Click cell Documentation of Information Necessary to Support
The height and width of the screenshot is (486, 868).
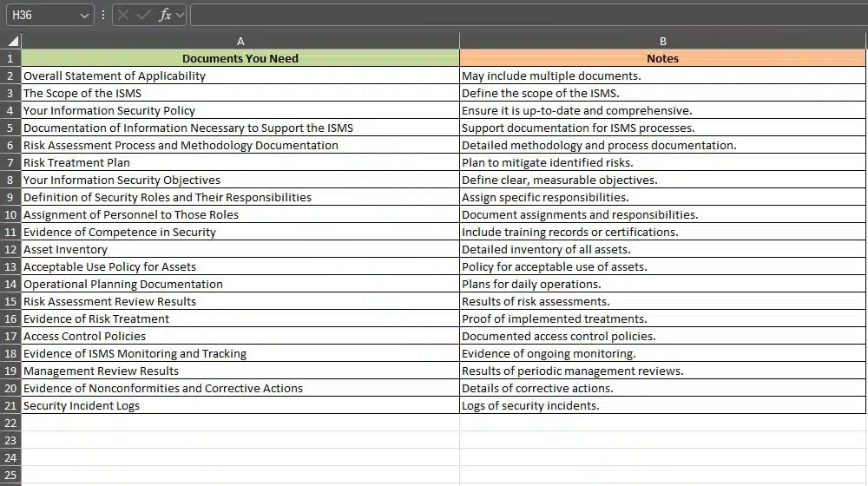(240, 128)
